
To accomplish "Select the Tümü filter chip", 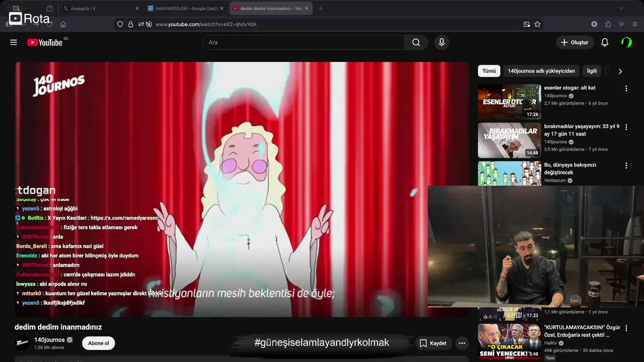I will (489, 71).
